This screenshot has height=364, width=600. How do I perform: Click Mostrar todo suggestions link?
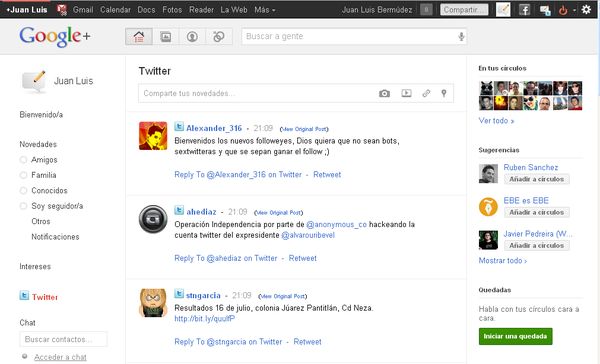[x=503, y=261]
